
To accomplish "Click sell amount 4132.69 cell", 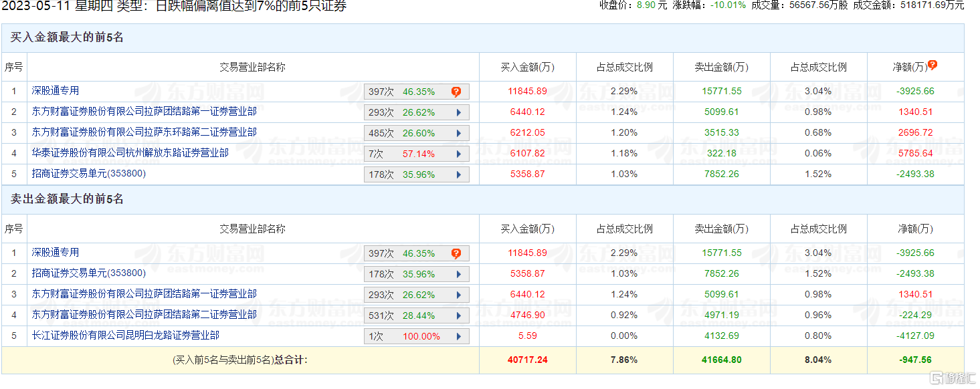I will [722, 336].
